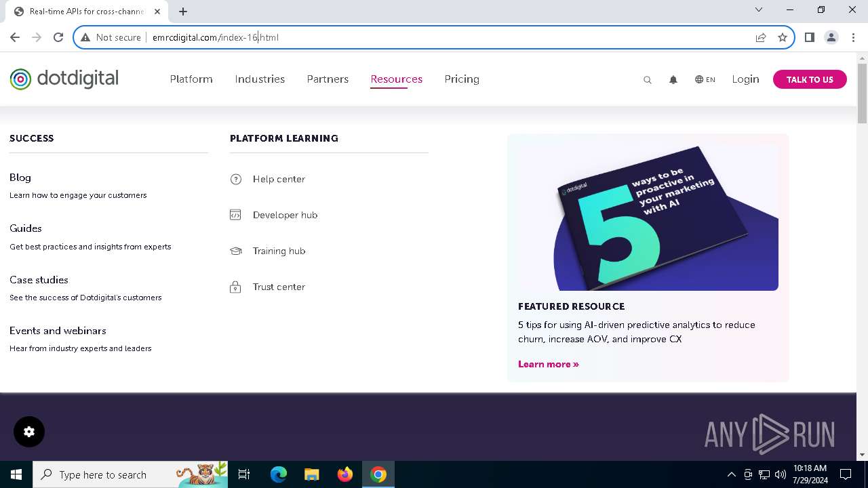Click 'Get best practices and insights from experts'
Viewport: 868px width, 488px height.
(90, 247)
